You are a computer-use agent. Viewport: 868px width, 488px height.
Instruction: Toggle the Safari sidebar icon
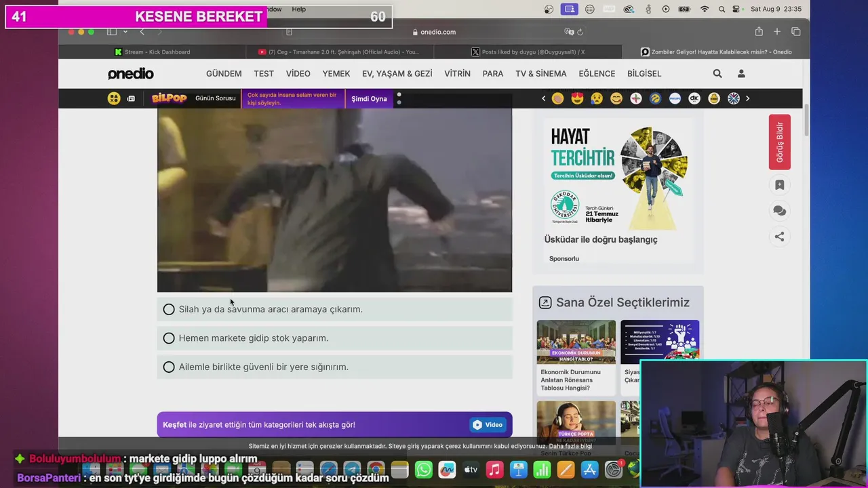tap(112, 32)
